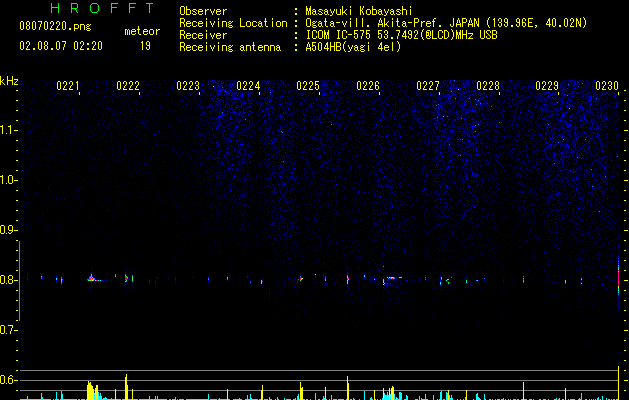Click the 0229 time marker

(x=547, y=86)
